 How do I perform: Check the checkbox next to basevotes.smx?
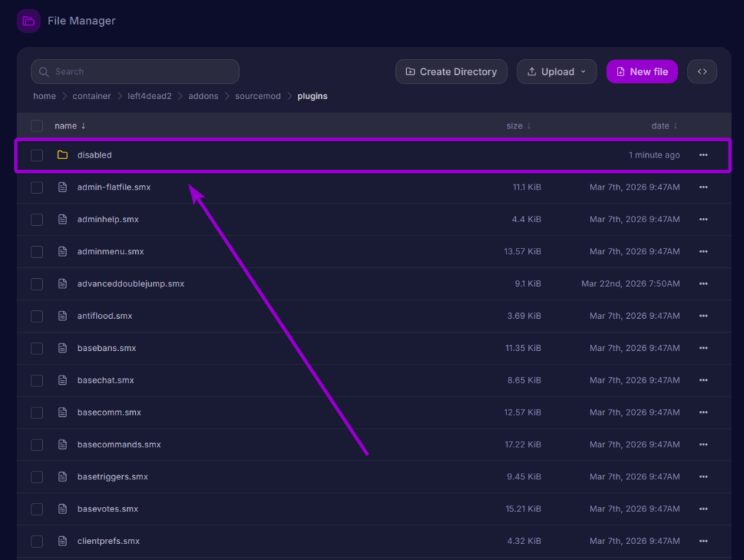pos(36,508)
